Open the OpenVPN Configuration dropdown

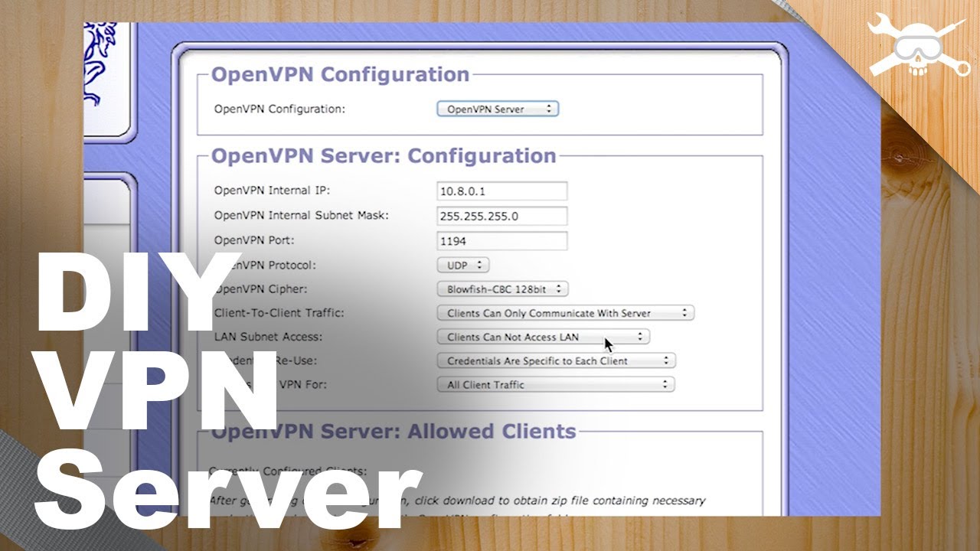[498, 109]
